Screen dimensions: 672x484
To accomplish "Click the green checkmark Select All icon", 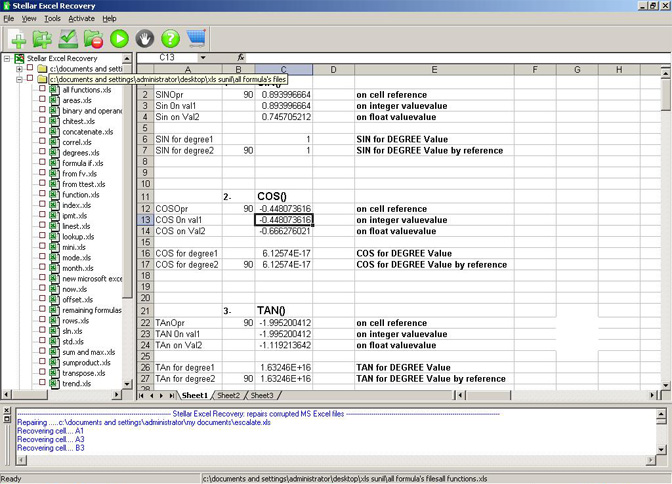I will (x=68, y=39).
